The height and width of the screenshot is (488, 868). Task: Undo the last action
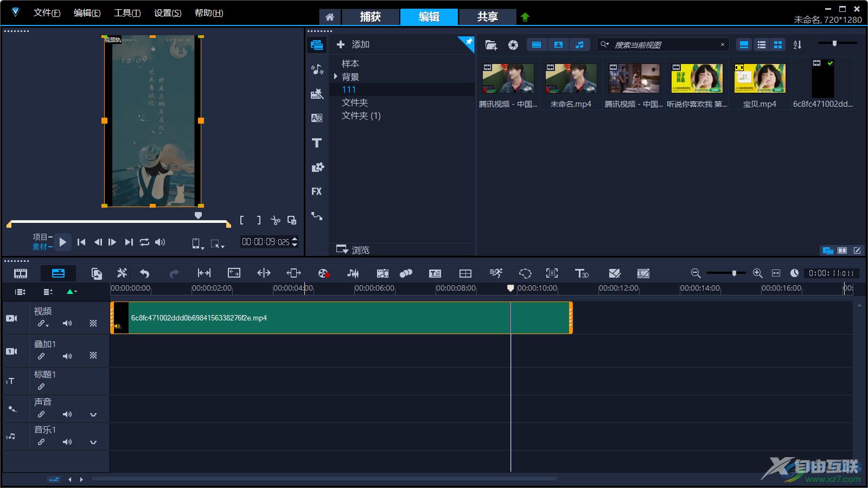tap(144, 273)
